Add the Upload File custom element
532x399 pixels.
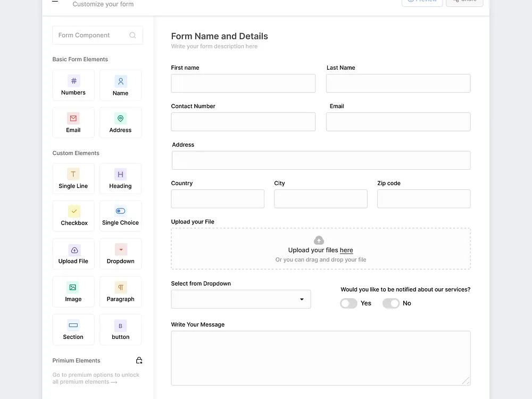[x=73, y=254]
